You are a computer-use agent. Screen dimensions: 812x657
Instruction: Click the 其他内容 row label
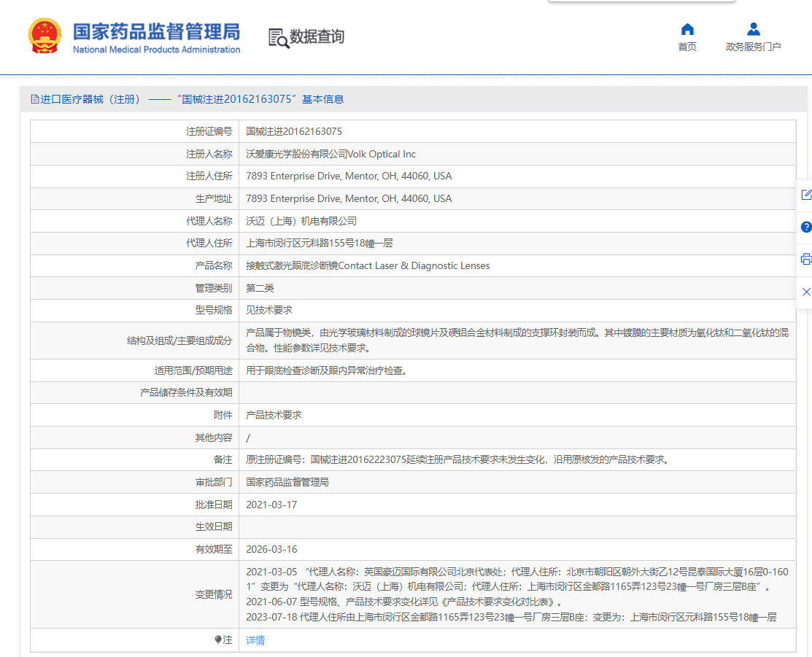tap(214, 438)
